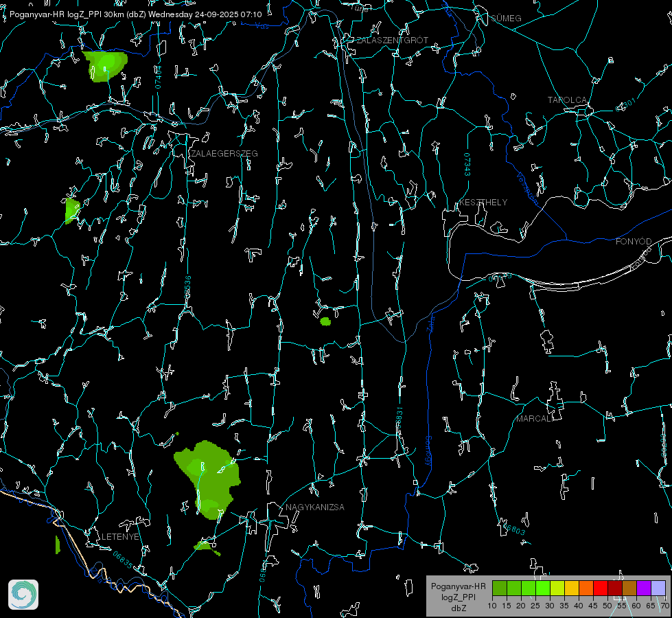Image resolution: width=672 pixels, height=618 pixels.
Task: Click the TAPOLCA town label
Action: (567, 100)
